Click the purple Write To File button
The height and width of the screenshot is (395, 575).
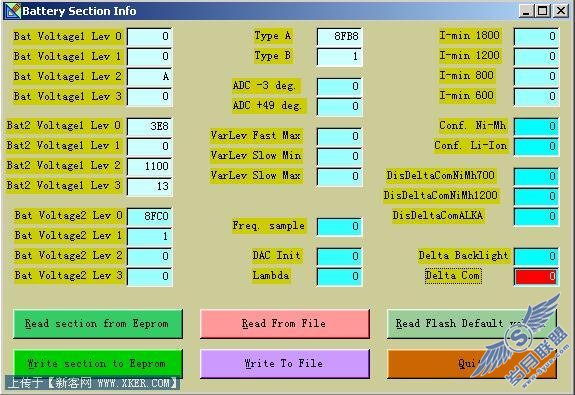pyautogui.click(x=285, y=363)
